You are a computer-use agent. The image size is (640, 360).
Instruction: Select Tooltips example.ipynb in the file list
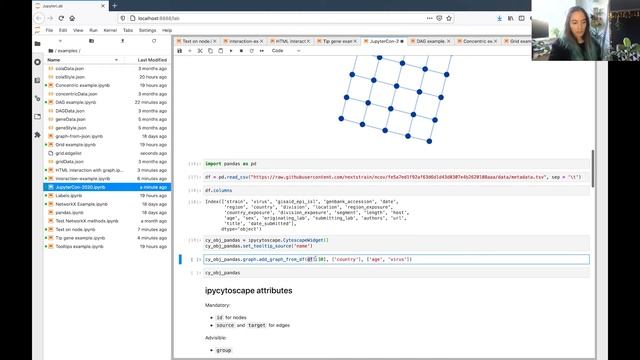click(x=107, y=247)
